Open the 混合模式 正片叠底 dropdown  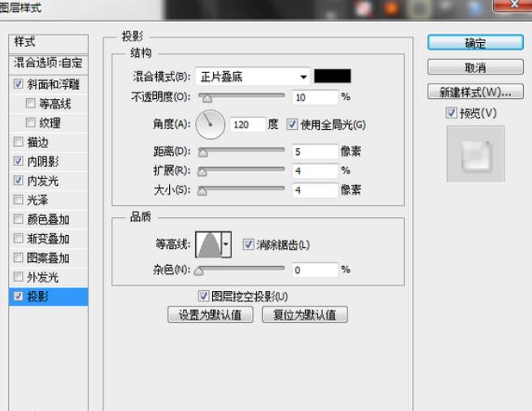(253, 76)
